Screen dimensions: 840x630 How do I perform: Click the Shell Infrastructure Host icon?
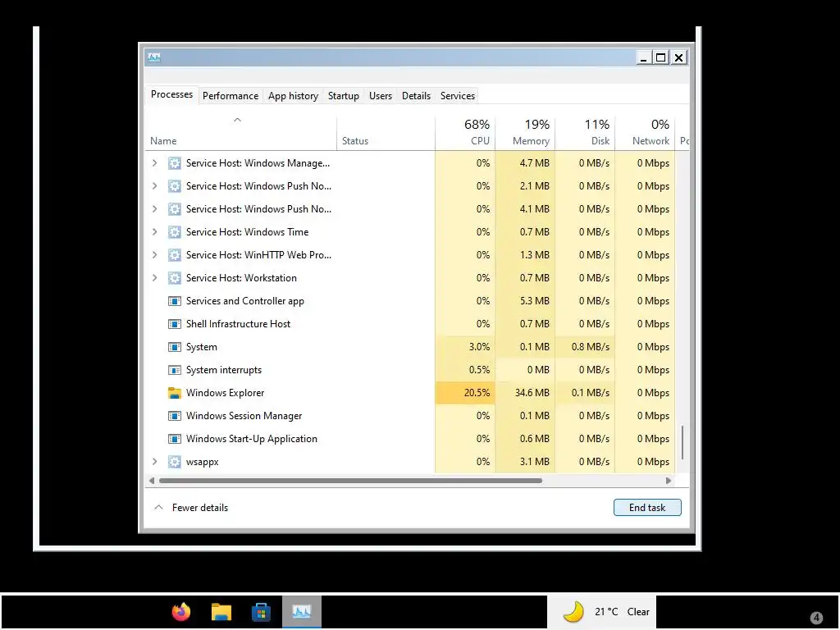(174, 324)
